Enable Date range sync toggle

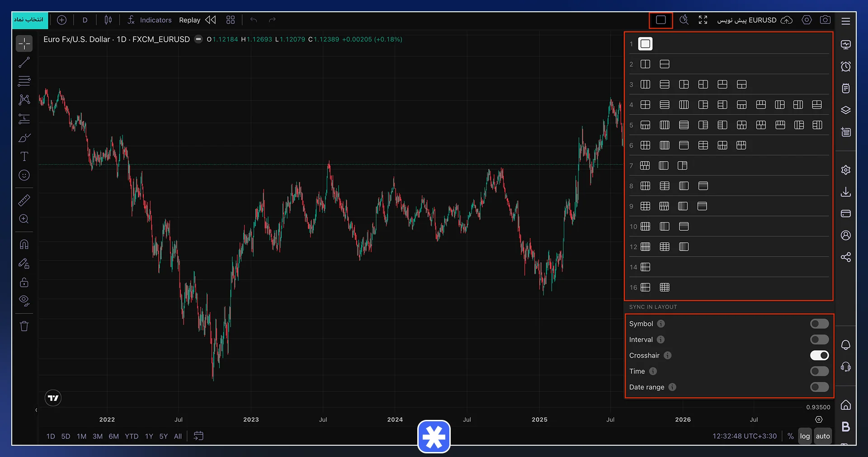click(x=819, y=387)
